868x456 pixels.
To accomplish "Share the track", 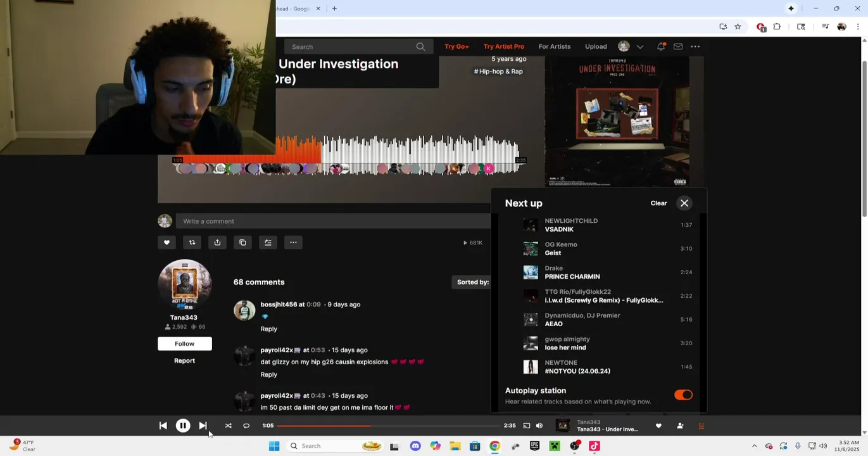I will [x=217, y=243].
